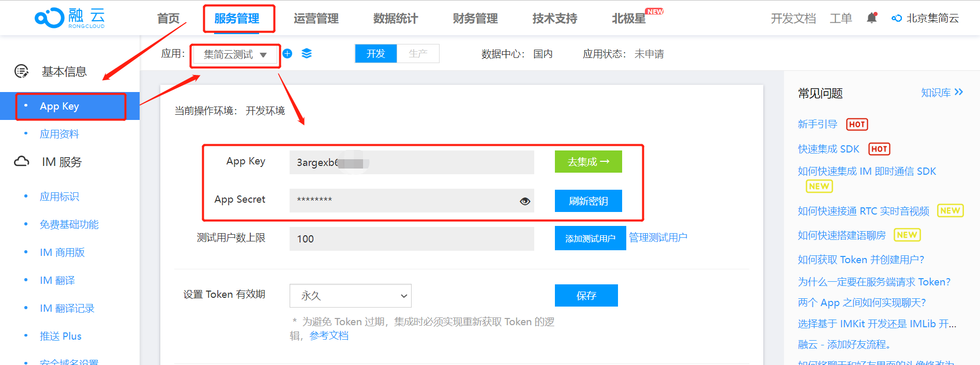Click IM 服务 section heading
Image resolution: width=980 pixels, height=365 pixels.
62,162
